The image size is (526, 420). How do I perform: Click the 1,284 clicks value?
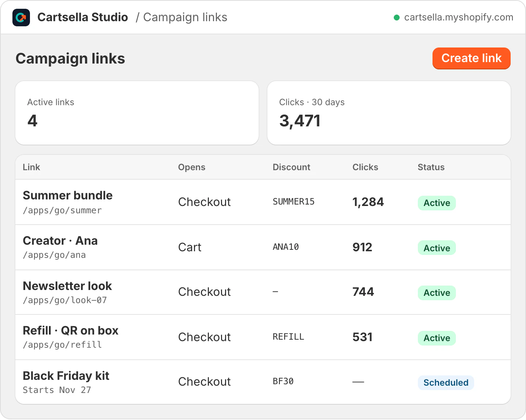[x=368, y=202]
